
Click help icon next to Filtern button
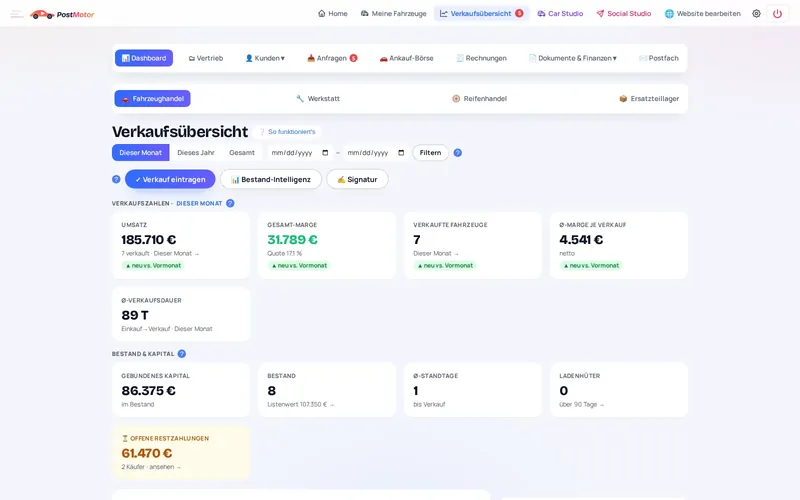(x=458, y=153)
